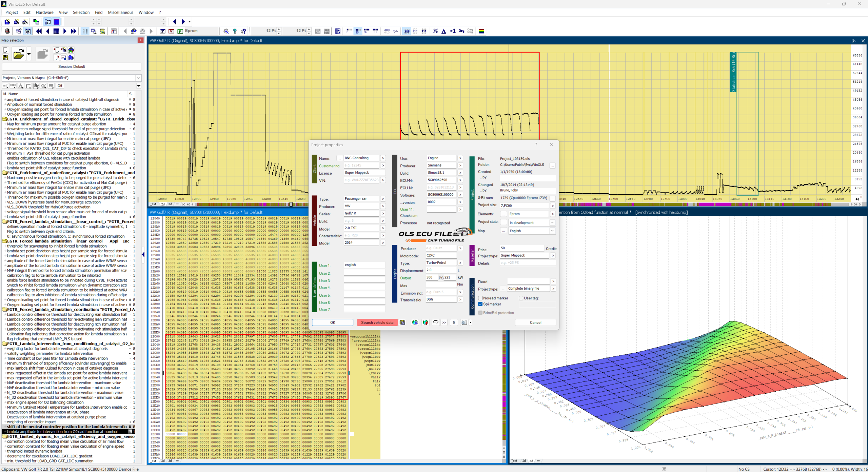The height and width of the screenshot is (472, 868).
Task: Switch values to hexadecimal FF display
Action: 415,31
